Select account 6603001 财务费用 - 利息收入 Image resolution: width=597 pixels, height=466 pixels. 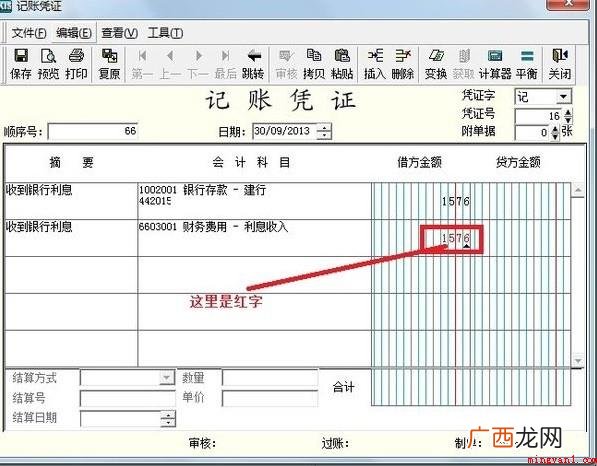click(x=213, y=227)
